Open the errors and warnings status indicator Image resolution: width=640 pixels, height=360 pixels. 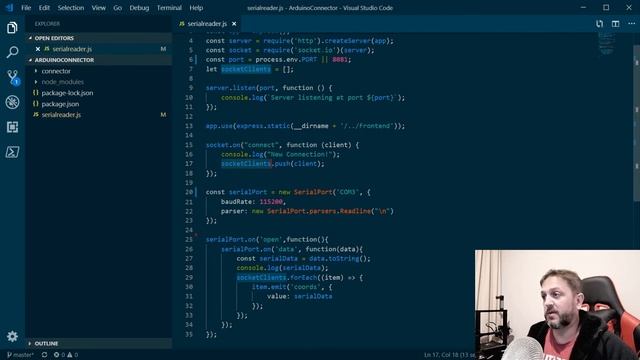coord(66,355)
